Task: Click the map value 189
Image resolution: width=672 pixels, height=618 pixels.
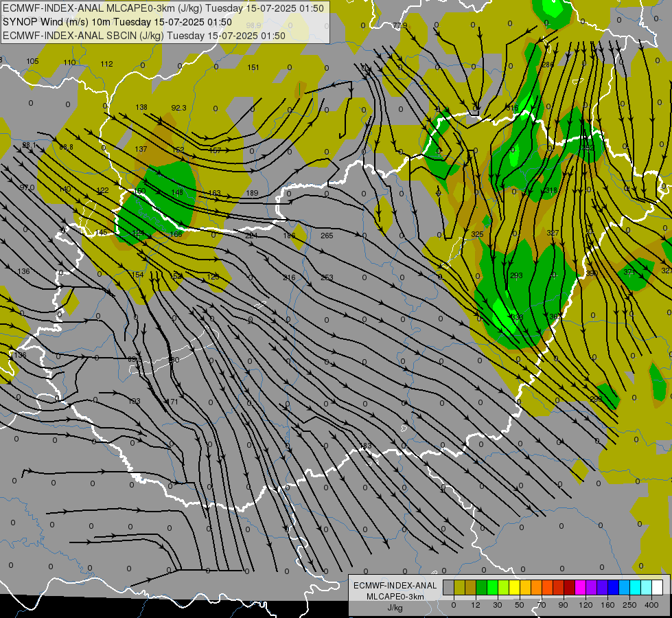Action: click(x=253, y=193)
